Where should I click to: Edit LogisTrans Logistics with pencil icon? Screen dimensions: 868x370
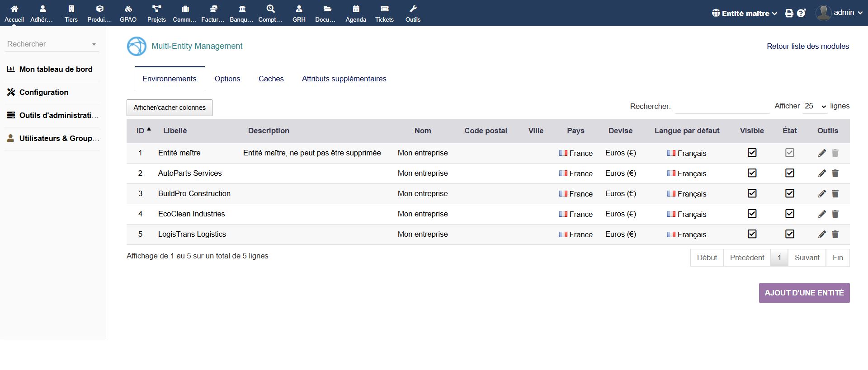tap(822, 234)
